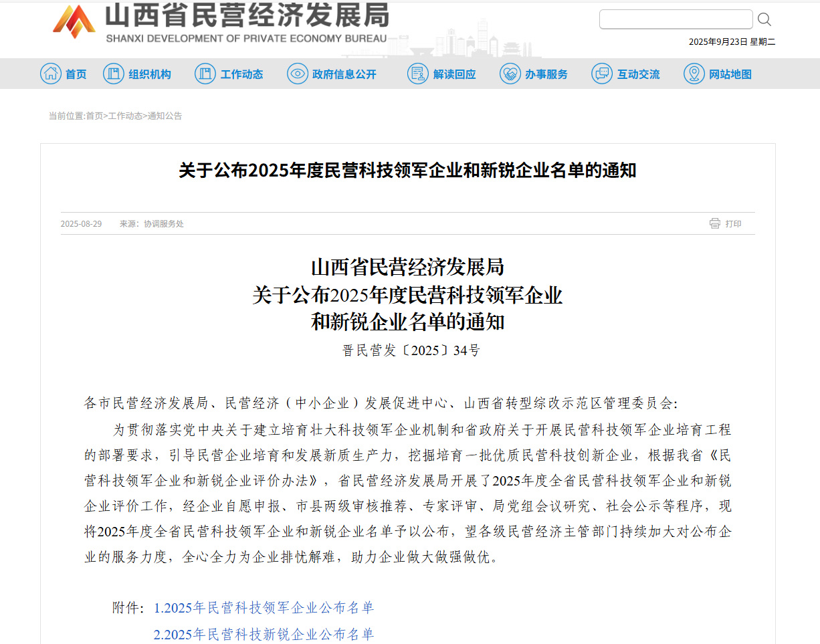Go to 通知公告 in breadcrumb
Screen dimensions: 820x644
pyautogui.click(x=165, y=116)
